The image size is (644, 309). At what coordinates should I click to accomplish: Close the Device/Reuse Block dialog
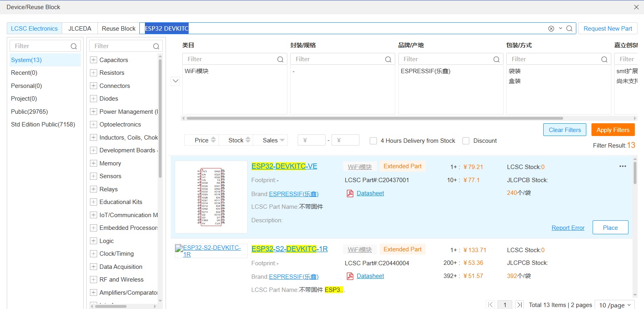click(636, 7)
